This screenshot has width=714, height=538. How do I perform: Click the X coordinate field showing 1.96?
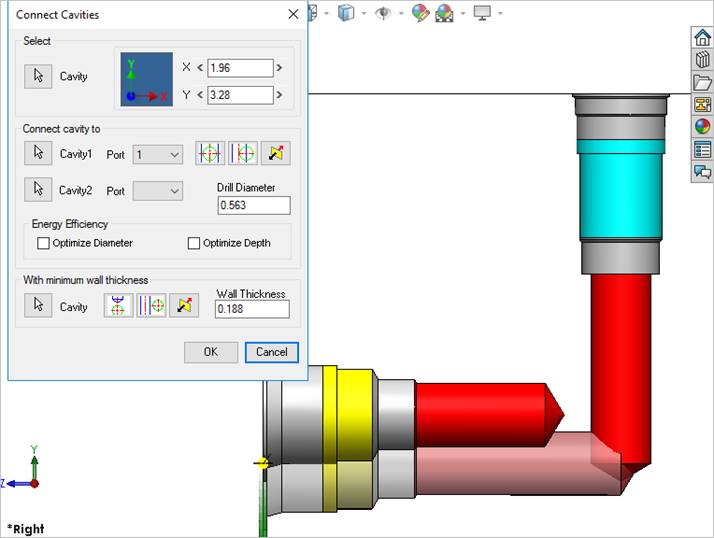[x=240, y=68]
